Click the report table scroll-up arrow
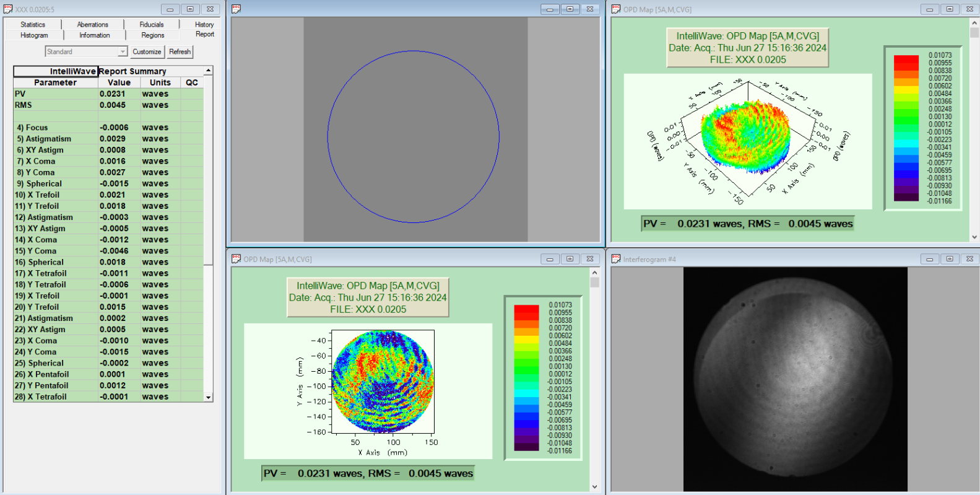Screen dimensions: 980x495 click(x=208, y=71)
